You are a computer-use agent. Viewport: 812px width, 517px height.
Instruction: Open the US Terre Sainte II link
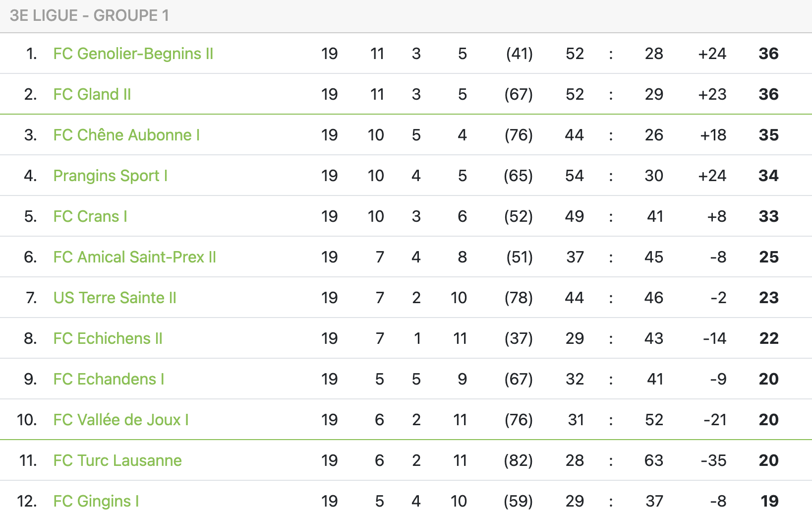(115, 298)
